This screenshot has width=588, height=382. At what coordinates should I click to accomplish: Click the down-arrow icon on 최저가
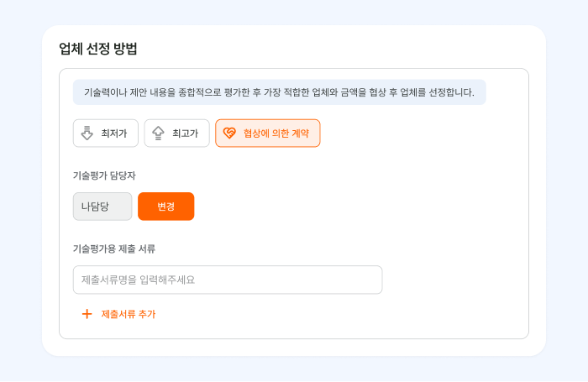pyautogui.click(x=87, y=133)
